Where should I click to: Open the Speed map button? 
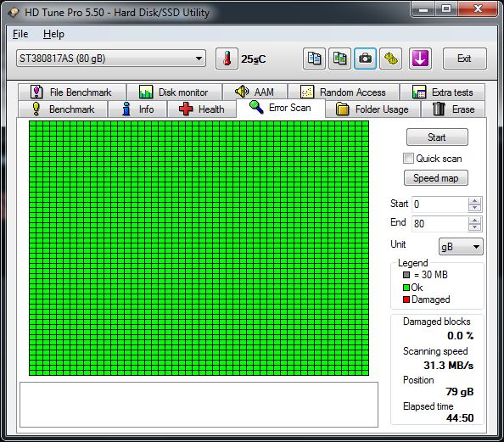pos(436,178)
